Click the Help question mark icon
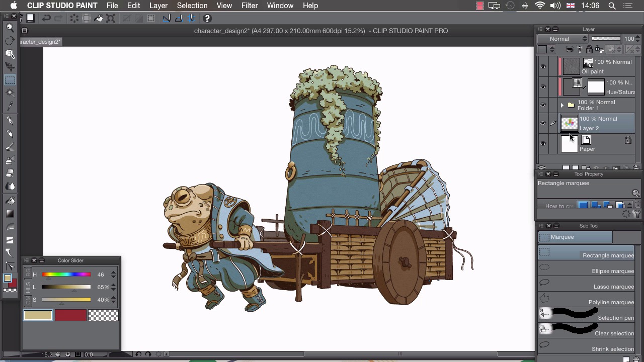Image resolution: width=644 pixels, height=362 pixels. (x=207, y=19)
